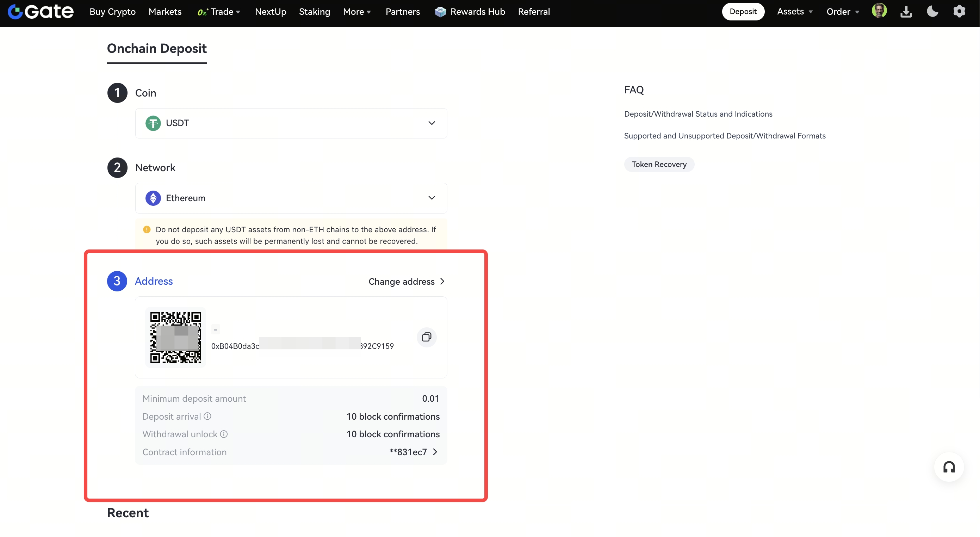The width and height of the screenshot is (980, 537).
Task: Click Deposit arrival info icon
Action: 207,416
